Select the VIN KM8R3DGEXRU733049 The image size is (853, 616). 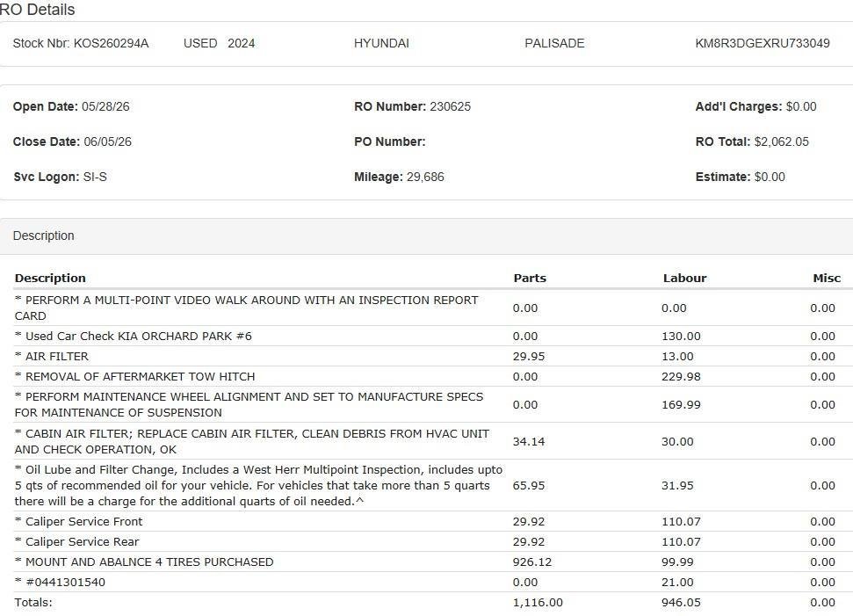click(x=763, y=44)
